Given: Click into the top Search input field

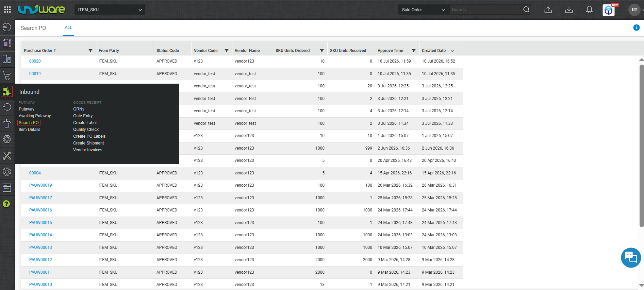Looking at the screenshot, I should tap(486, 10).
